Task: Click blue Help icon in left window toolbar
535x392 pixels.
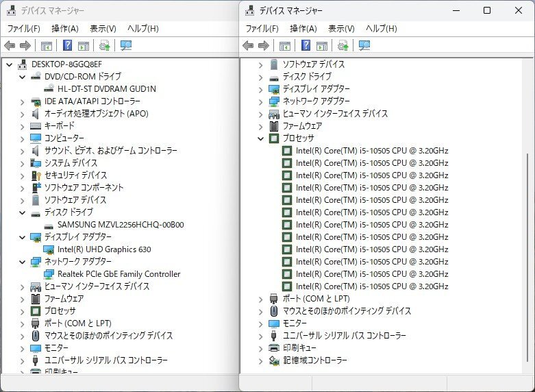Action: point(68,45)
